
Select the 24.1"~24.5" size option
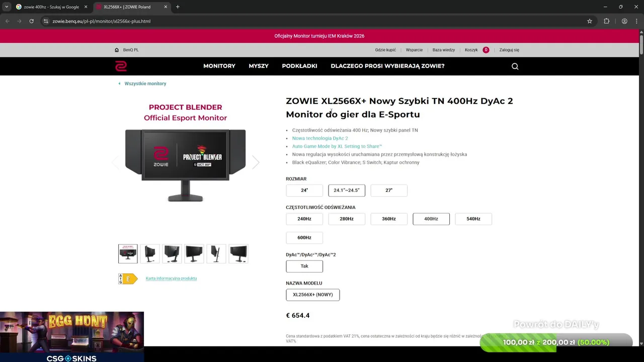[347, 190]
